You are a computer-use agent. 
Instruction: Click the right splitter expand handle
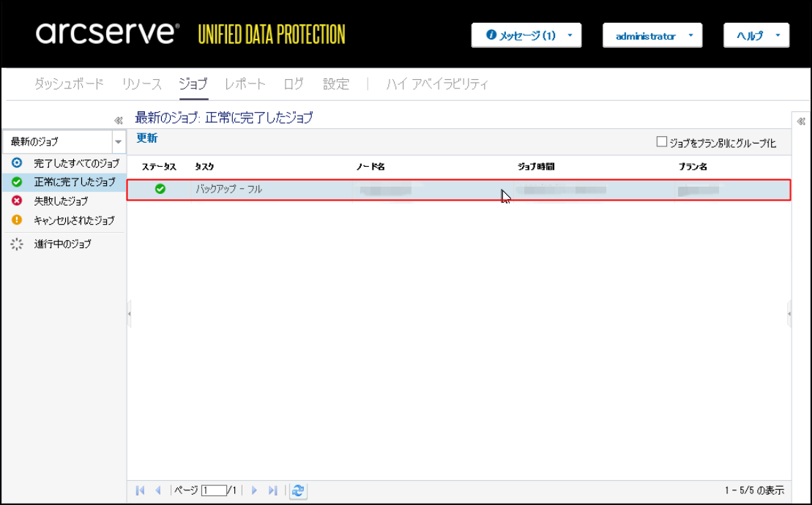(x=789, y=313)
